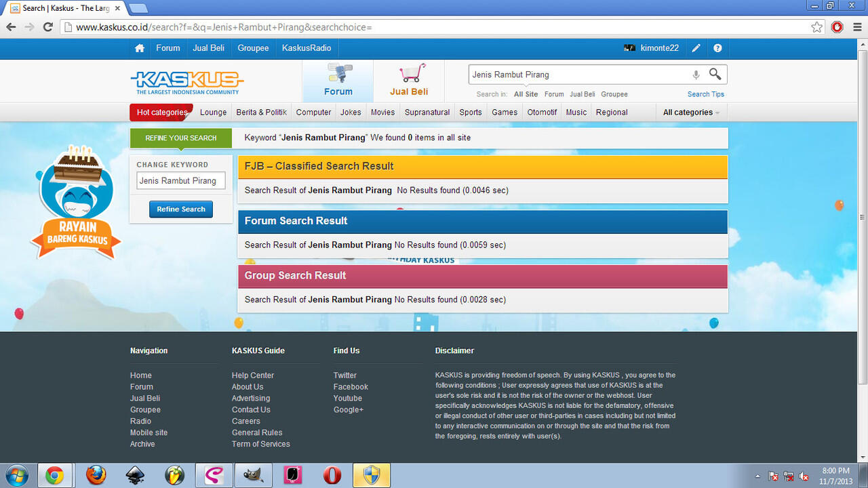This screenshot has width=868, height=488.
Task: Click the page vertical scrollbar
Action: (x=863, y=217)
